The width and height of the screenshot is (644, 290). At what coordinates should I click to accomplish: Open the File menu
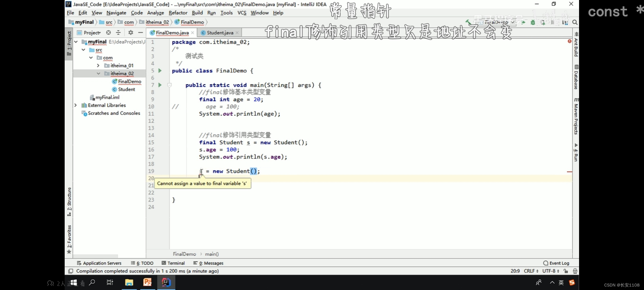70,13
